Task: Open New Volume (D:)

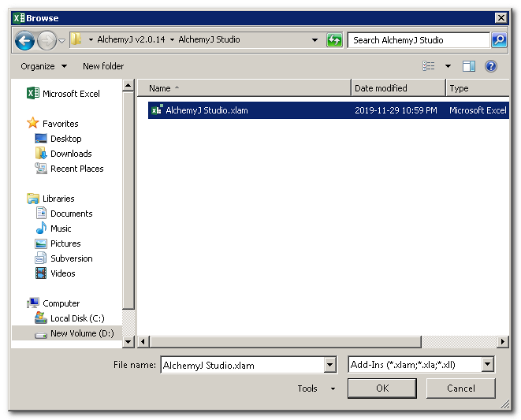Action: 82,333
